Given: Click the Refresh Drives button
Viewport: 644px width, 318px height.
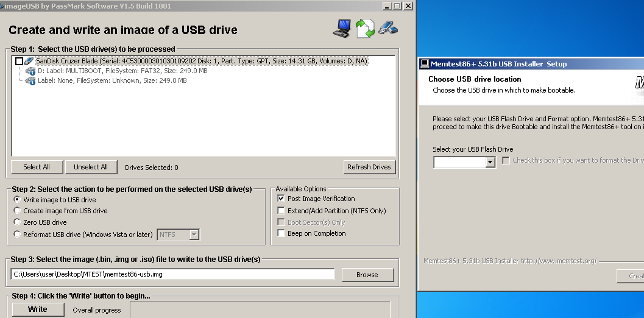Looking at the screenshot, I should click(369, 167).
